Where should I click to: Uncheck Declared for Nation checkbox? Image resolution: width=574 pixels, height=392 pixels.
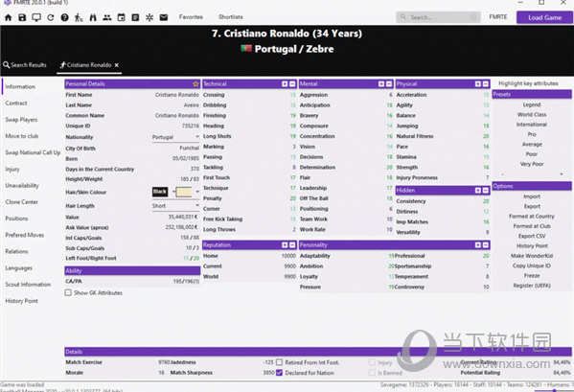(x=279, y=373)
